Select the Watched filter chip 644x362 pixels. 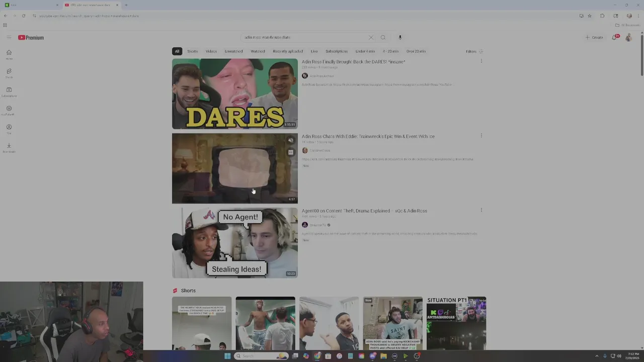[x=258, y=51]
